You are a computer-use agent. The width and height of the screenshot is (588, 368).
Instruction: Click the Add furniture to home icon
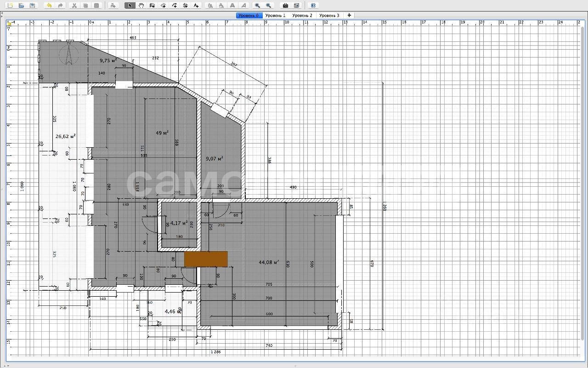(113, 6)
